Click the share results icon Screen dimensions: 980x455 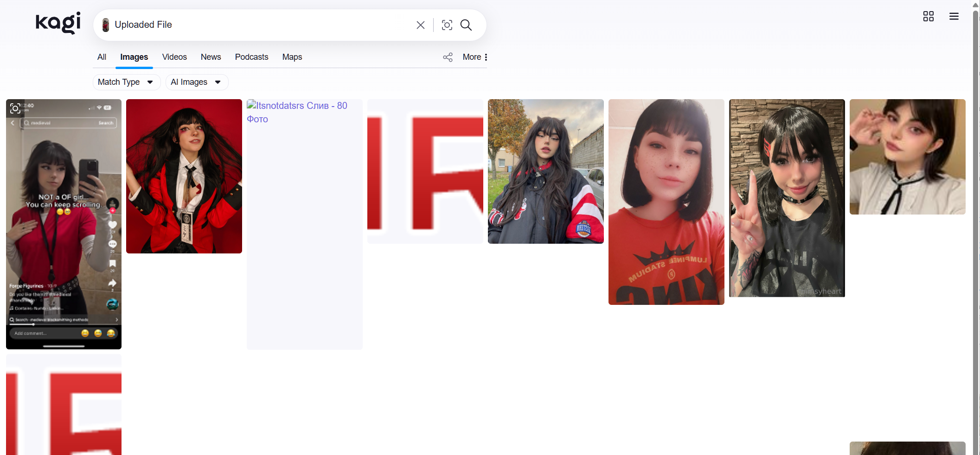(x=448, y=57)
